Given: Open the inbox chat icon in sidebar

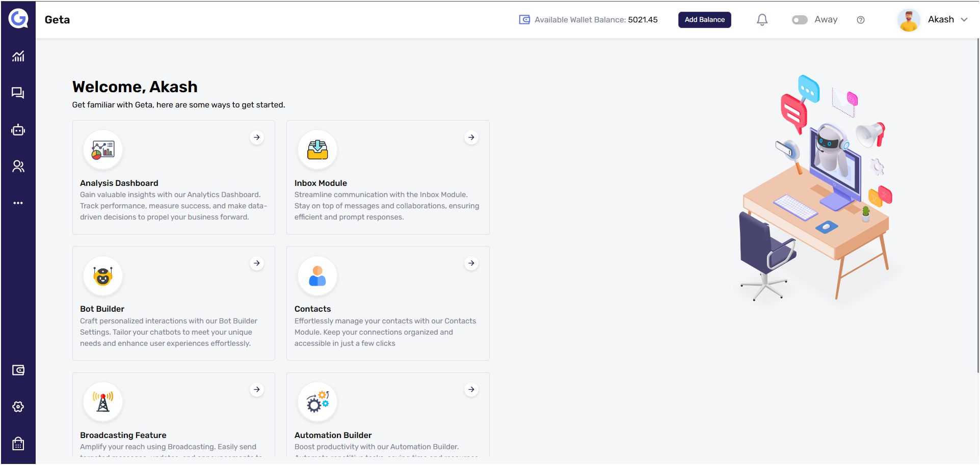Looking at the screenshot, I should [x=18, y=93].
